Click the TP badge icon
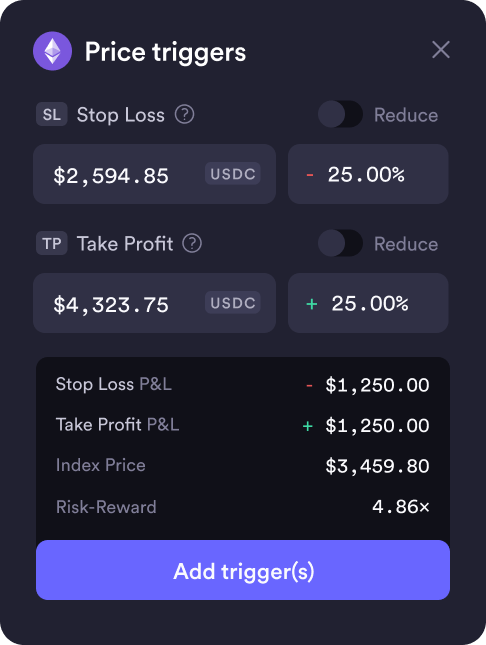 (52, 243)
